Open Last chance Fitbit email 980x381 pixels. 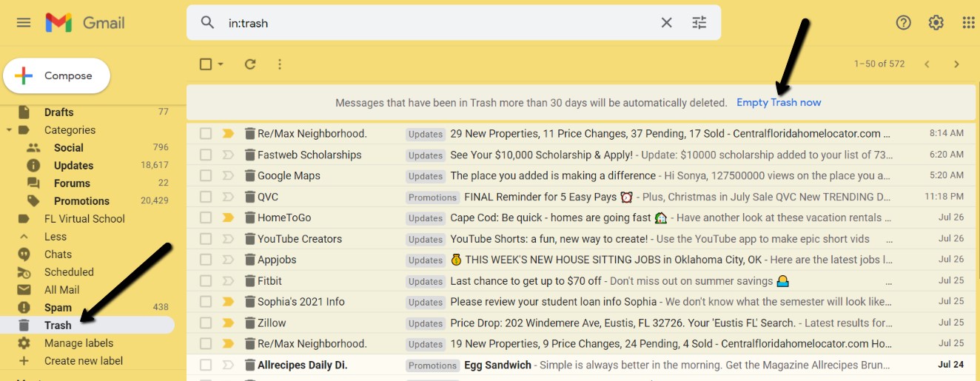coord(580,281)
